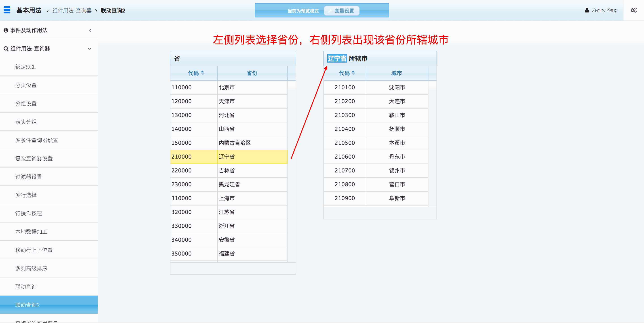Click the 省份 column header

click(252, 73)
